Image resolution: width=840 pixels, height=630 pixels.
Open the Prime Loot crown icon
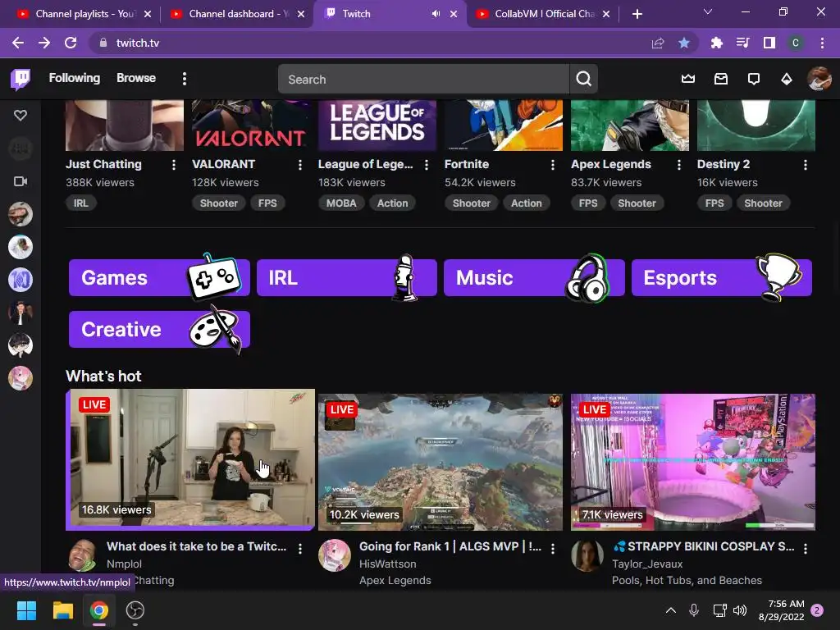(688, 79)
